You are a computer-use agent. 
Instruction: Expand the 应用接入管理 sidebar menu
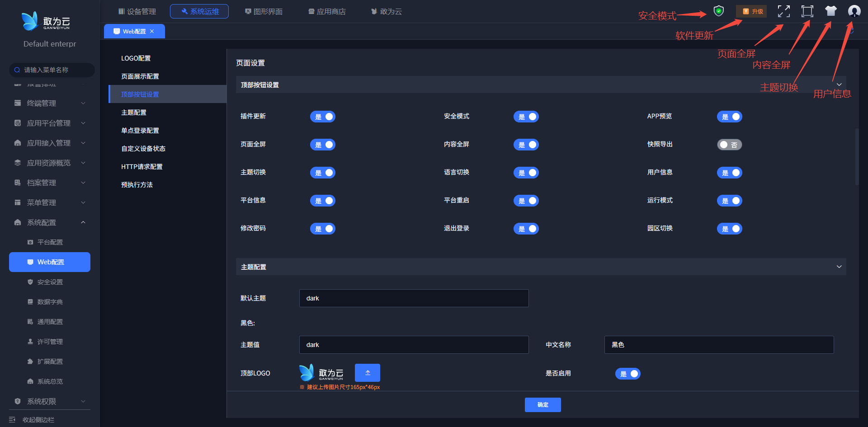click(x=50, y=143)
